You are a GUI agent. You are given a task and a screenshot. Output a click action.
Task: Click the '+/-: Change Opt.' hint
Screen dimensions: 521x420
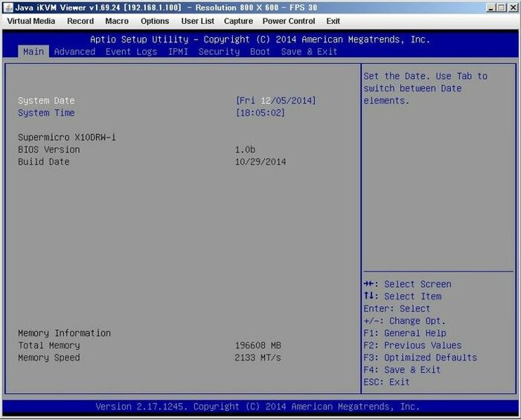(x=404, y=320)
